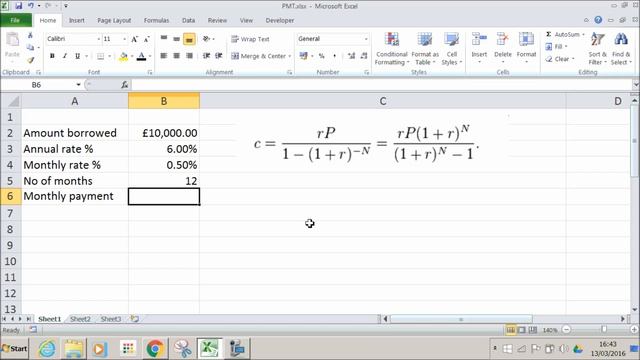The height and width of the screenshot is (360, 640).
Task: Switch to the Insert tab
Action: coord(76,20)
